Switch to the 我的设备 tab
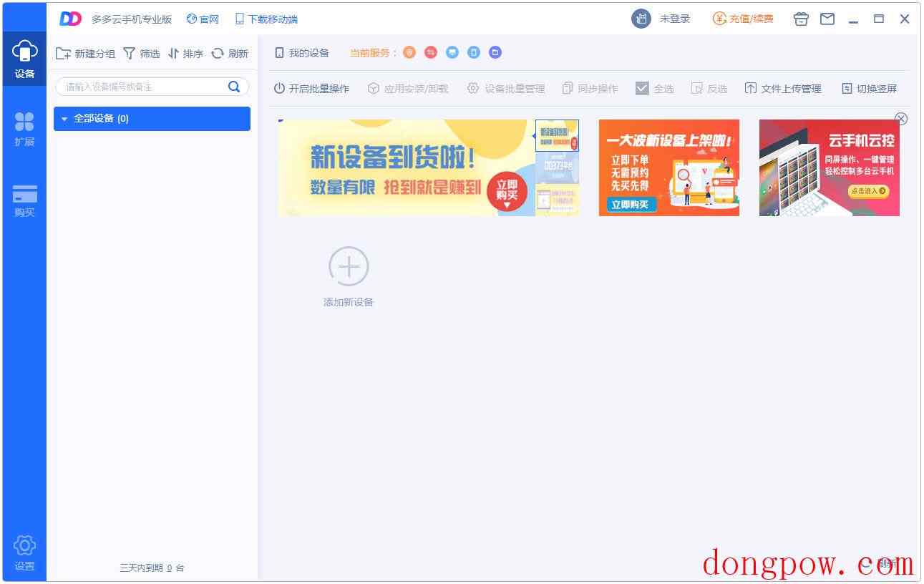 302,53
